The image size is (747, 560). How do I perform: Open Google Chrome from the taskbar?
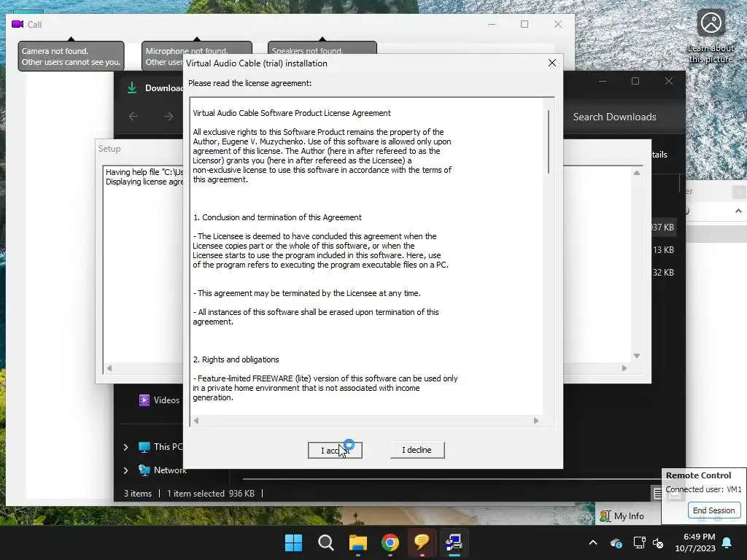(x=390, y=542)
